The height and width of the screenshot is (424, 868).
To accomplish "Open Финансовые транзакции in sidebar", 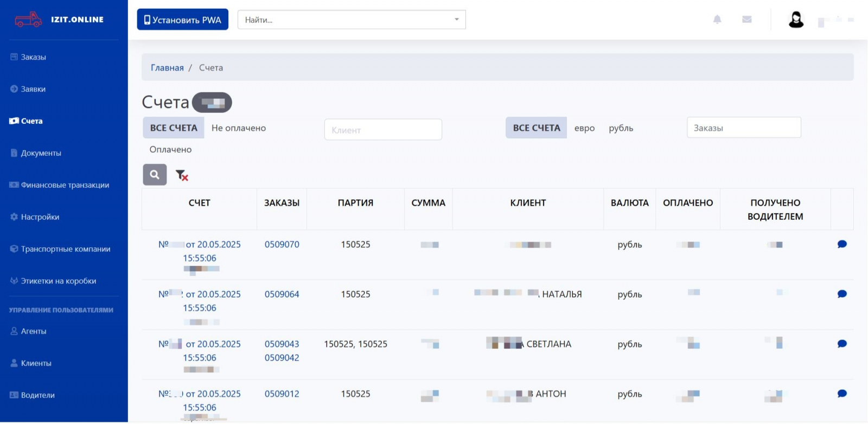I will pos(65,185).
